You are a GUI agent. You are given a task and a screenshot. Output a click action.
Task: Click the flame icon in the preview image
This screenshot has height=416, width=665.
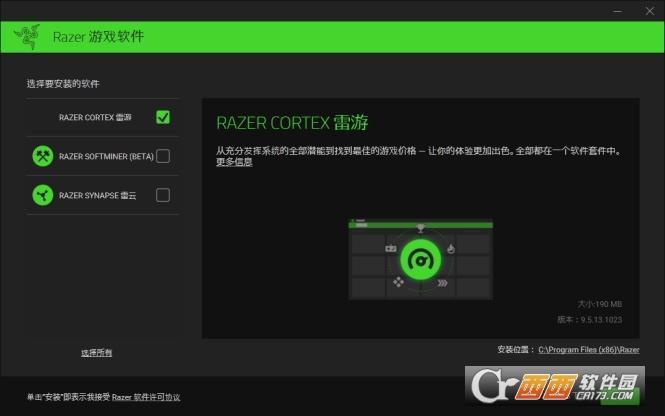point(451,249)
